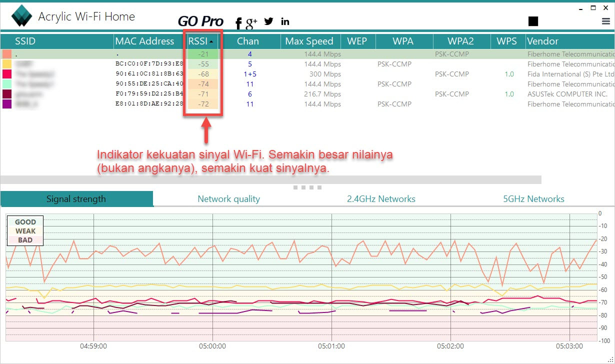Viewport: 615px width, 364px height.
Task: Select the row with MAC E8:01:8D:AE:92:28
Action: point(307,104)
